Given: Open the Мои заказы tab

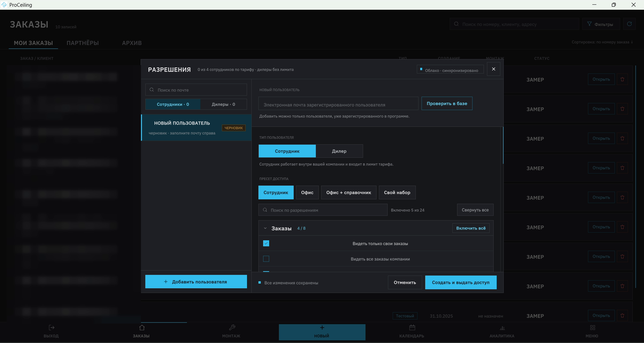Looking at the screenshot, I should click(33, 43).
